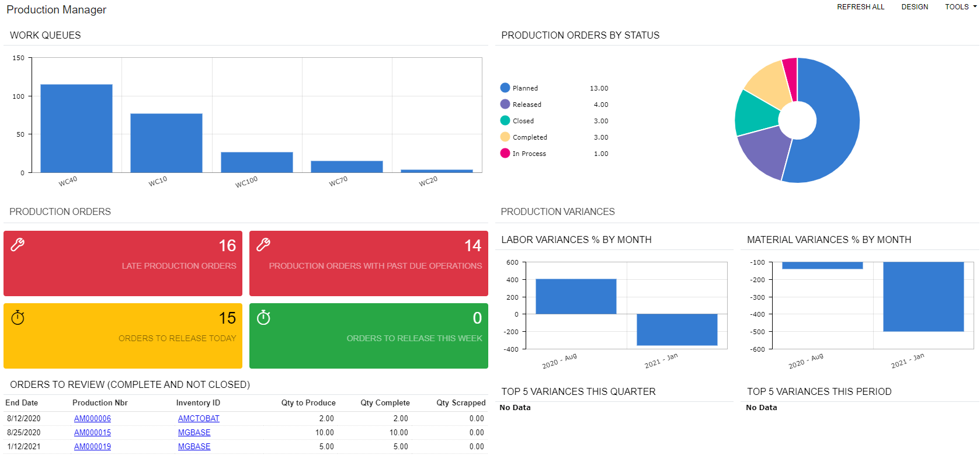Click Refresh All button

(x=860, y=7)
